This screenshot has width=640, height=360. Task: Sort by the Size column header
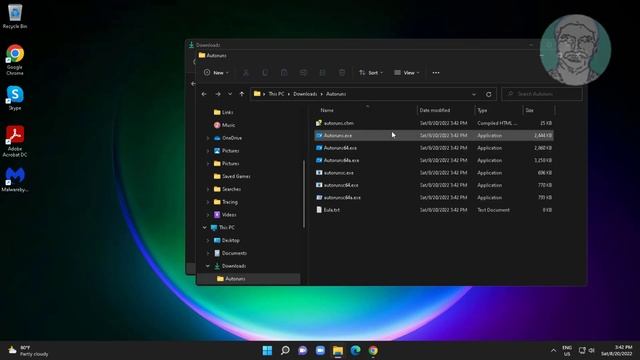coord(530,110)
